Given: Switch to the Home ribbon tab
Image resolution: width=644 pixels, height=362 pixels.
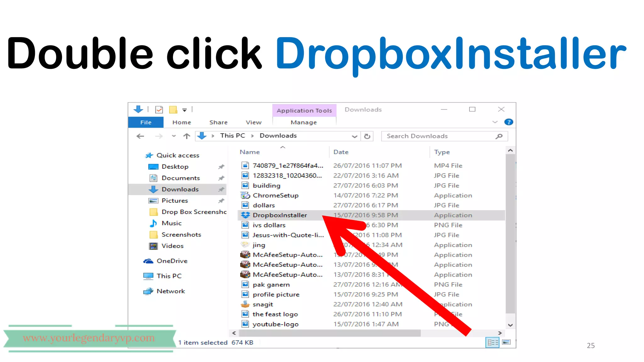Looking at the screenshot, I should pos(182,123).
